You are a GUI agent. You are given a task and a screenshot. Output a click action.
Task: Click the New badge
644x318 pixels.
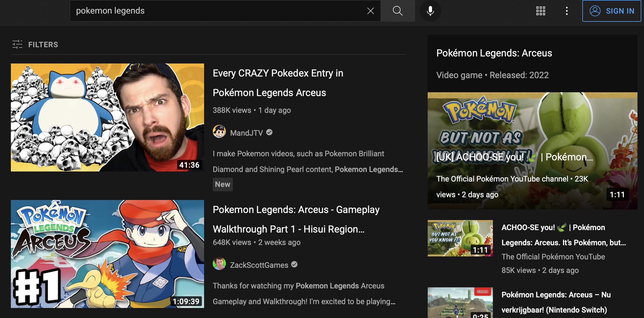click(223, 185)
